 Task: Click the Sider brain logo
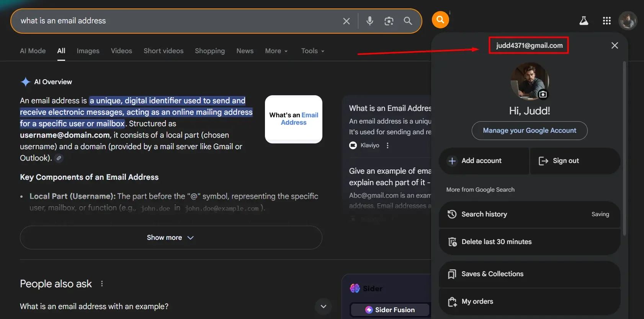point(355,288)
